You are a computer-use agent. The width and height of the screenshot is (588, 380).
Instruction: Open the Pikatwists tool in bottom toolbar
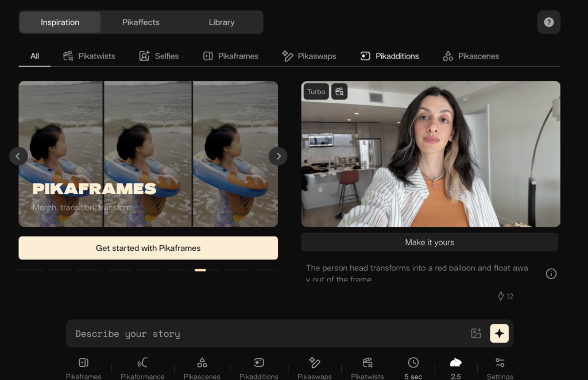367,367
